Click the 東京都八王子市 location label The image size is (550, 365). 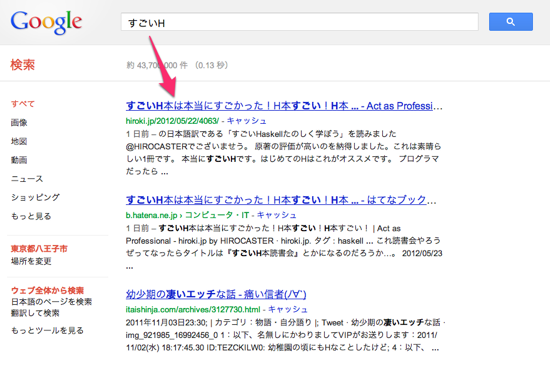(39, 249)
